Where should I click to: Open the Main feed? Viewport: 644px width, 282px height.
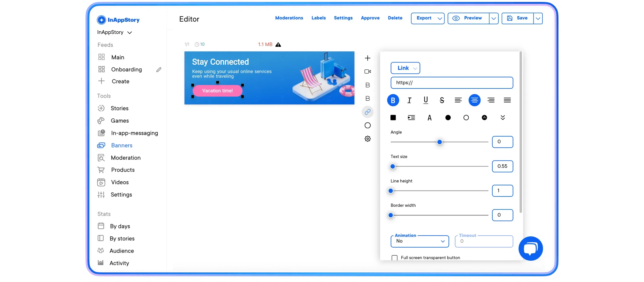click(x=118, y=57)
